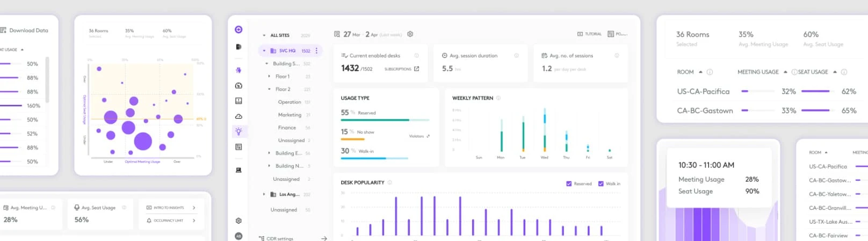Select the Finance department row

[x=294, y=128]
